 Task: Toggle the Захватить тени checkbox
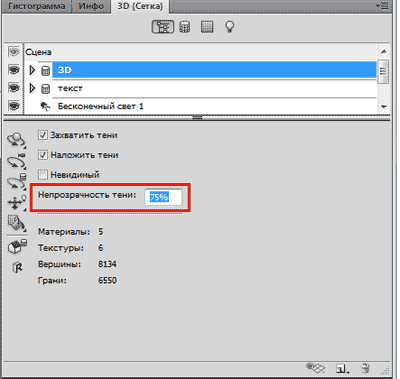[43, 135]
